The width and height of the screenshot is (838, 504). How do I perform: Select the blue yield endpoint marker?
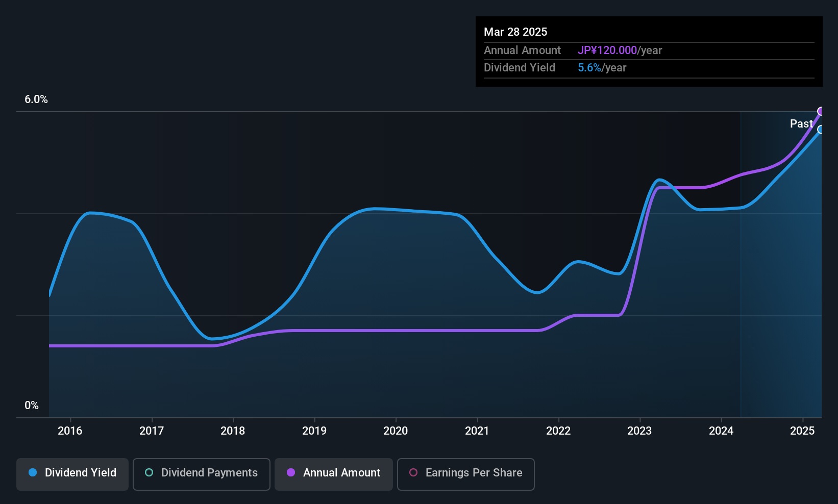point(821,130)
